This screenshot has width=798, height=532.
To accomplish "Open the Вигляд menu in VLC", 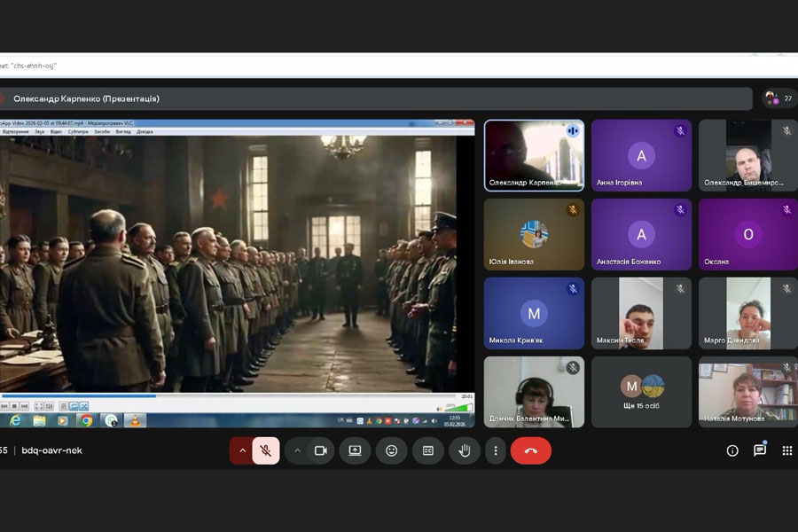I will (122, 131).
